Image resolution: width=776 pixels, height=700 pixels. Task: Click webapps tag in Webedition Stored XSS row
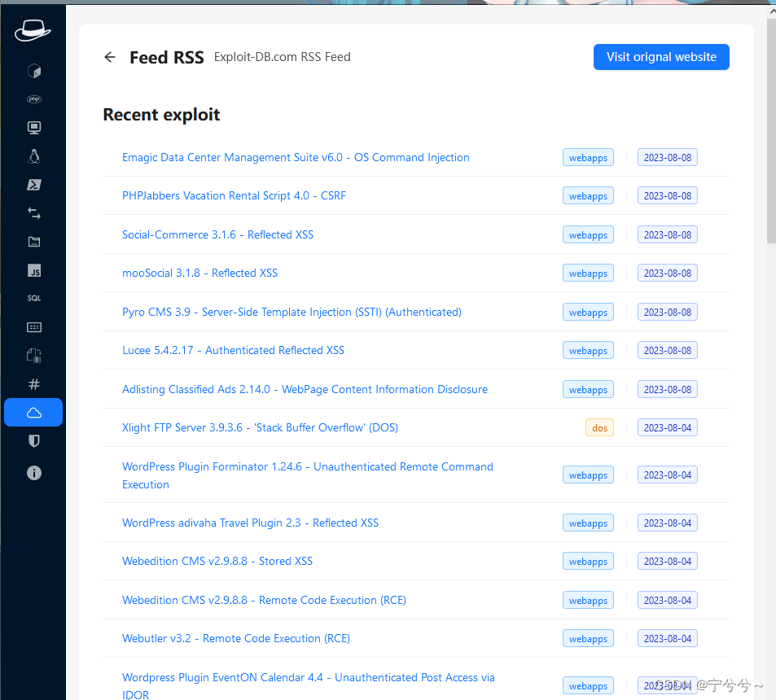point(588,562)
